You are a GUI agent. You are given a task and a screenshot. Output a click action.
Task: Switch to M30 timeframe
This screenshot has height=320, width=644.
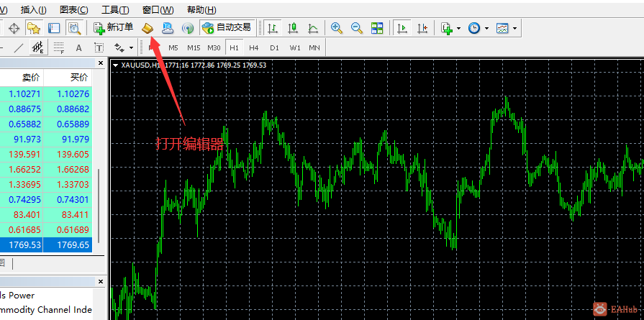[214, 48]
